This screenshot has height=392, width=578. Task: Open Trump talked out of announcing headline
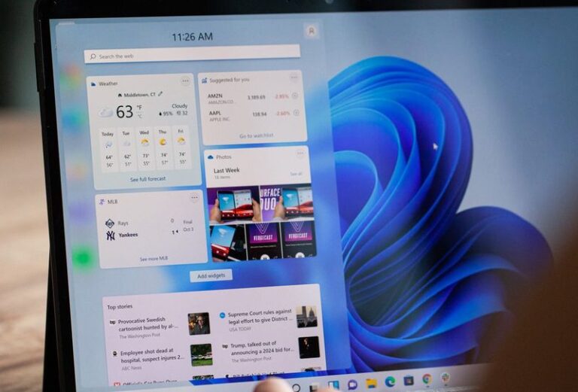point(262,348)
